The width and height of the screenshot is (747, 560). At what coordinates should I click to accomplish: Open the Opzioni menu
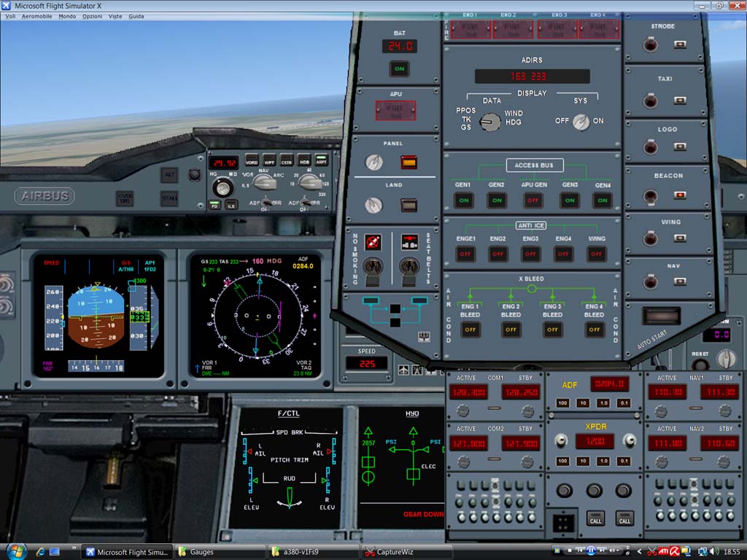coord(92,16)
